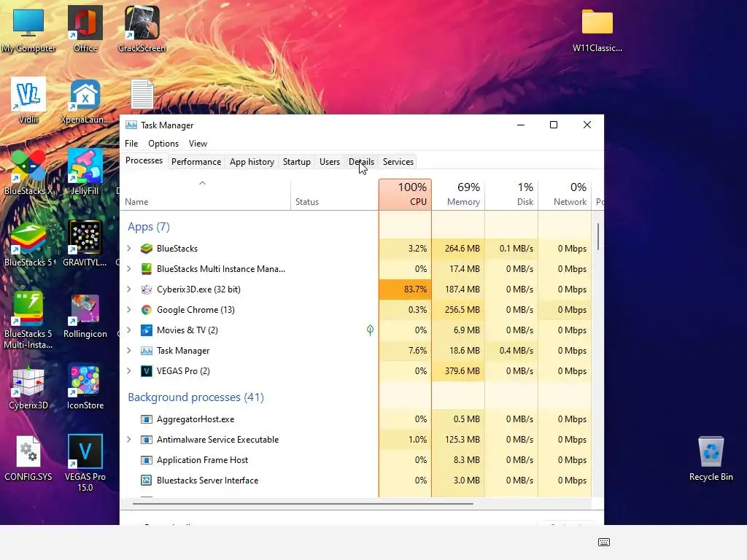
Task: Select the BlueStacks X desktop shortcut
Action: click(x=28, y=172)
